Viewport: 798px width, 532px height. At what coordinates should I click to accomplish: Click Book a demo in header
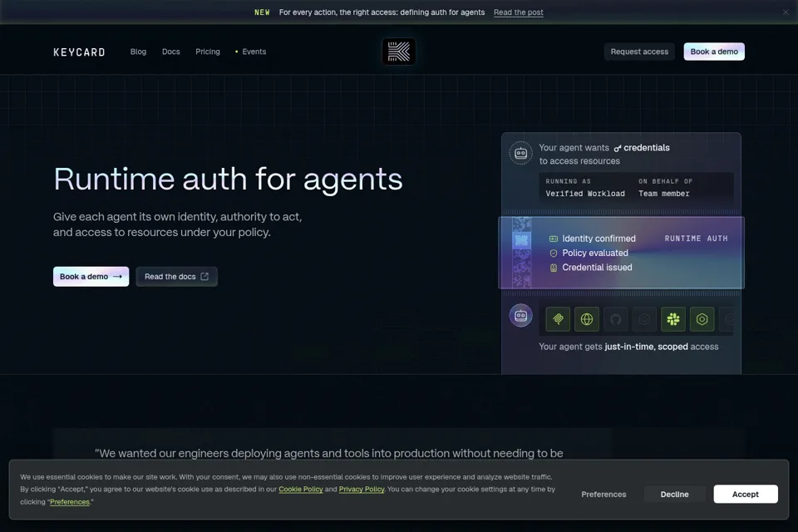[x=714, y=52]
